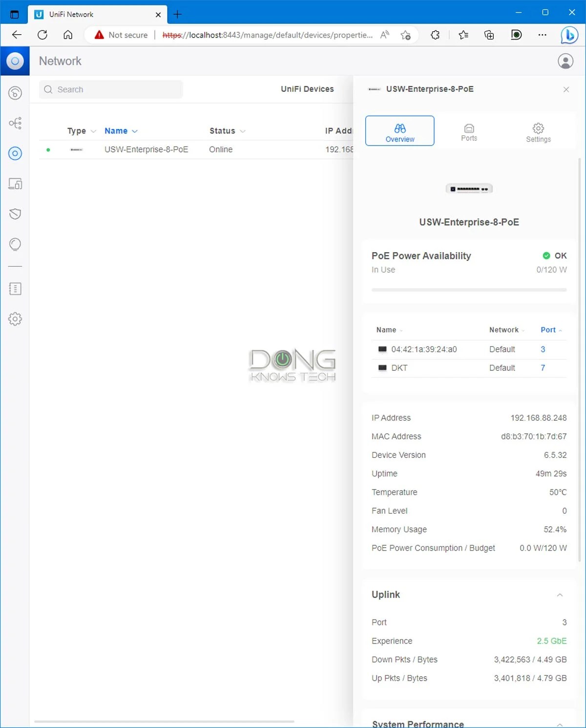This screenshot has height=728, width=586.
Task: Open port 3 link for client
Action: [543, 349]
